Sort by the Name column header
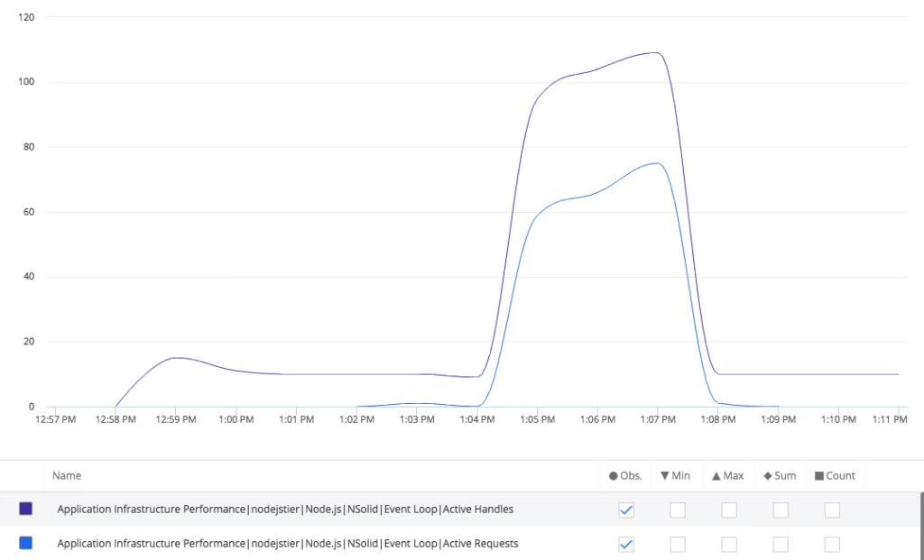The width and height of the screenshot is (924, 560). [x=67, y=475]
